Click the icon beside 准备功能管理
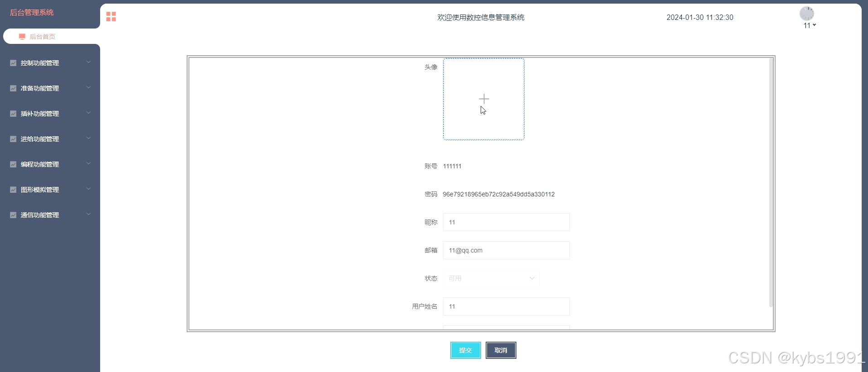868x372 pixels. point(13,88)
